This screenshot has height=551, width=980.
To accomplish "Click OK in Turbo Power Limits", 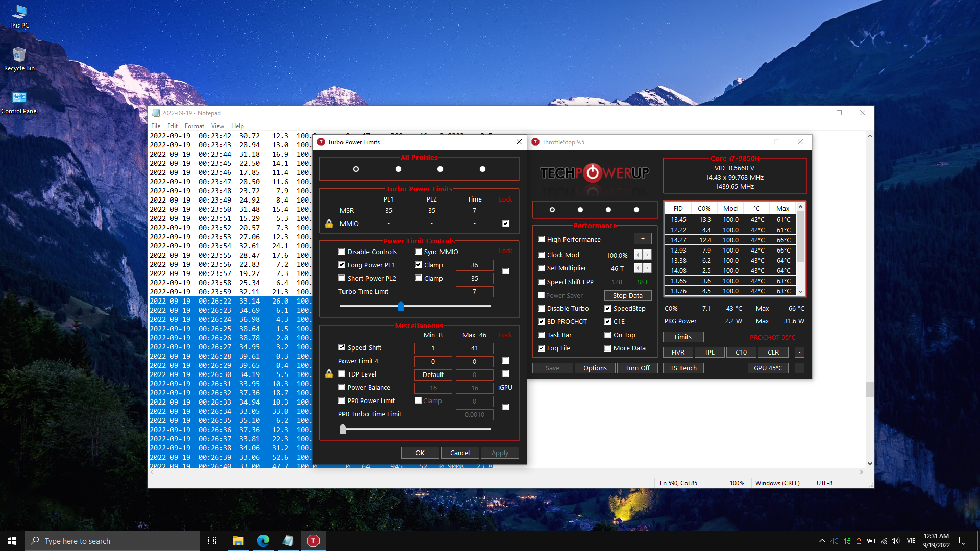I will 420,453.
